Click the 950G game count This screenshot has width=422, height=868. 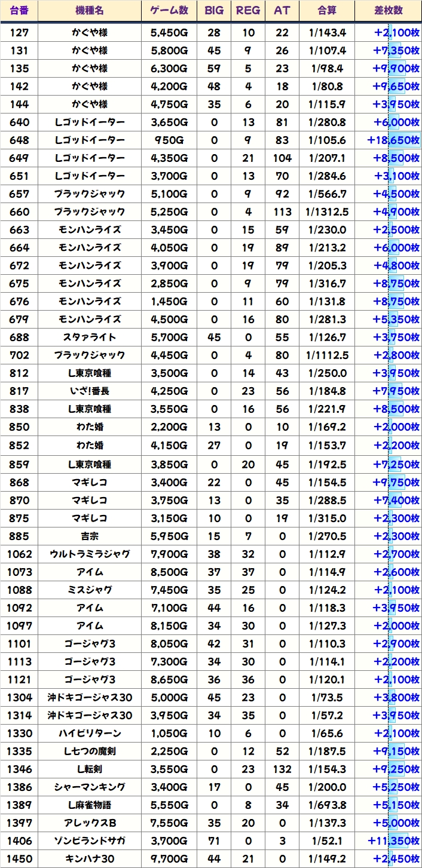pyautogui.click(x=169, y=140)
